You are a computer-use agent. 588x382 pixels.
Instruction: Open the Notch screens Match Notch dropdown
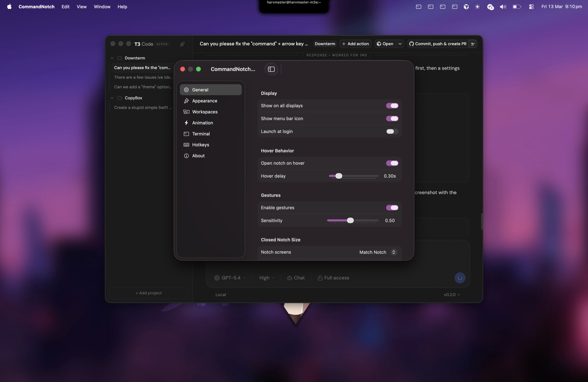(377, 252)
